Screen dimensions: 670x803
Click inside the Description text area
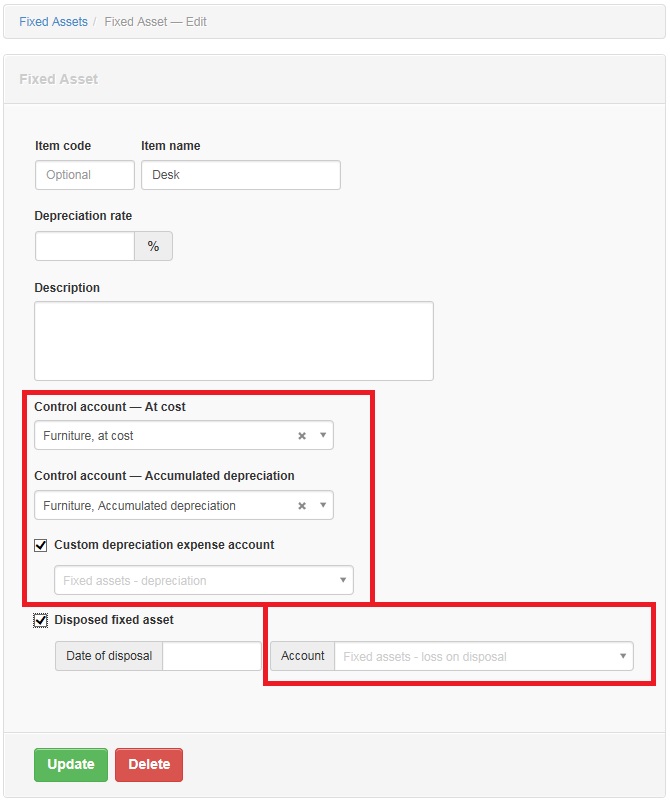tap(234, 341)
